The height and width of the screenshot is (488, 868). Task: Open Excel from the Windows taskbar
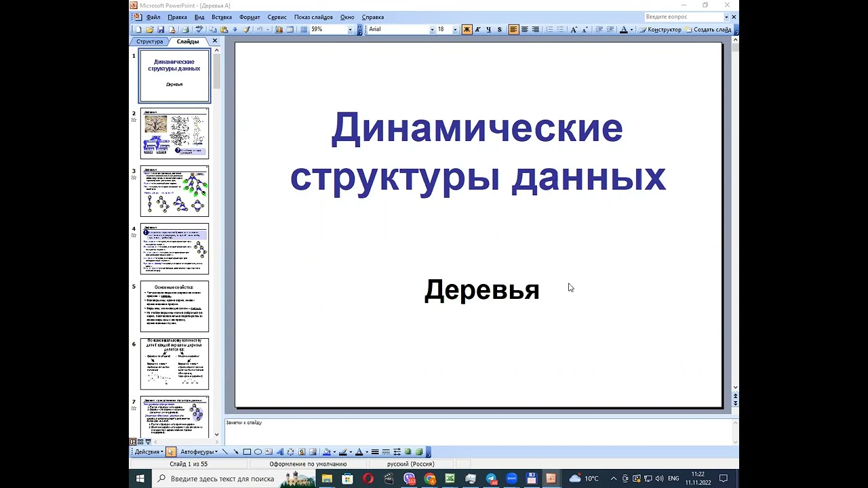450,479
